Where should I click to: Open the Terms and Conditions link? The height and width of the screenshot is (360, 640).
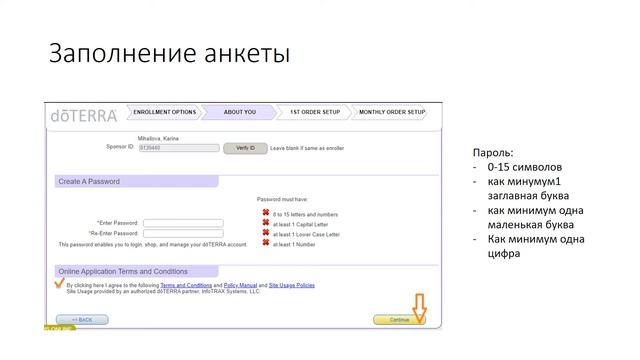click(186, 285)
